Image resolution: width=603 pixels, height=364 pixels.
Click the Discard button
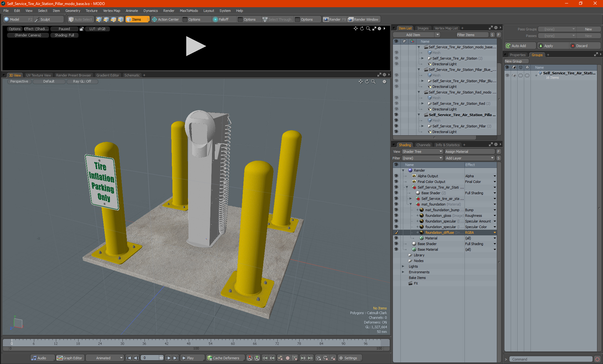(585, 46)
